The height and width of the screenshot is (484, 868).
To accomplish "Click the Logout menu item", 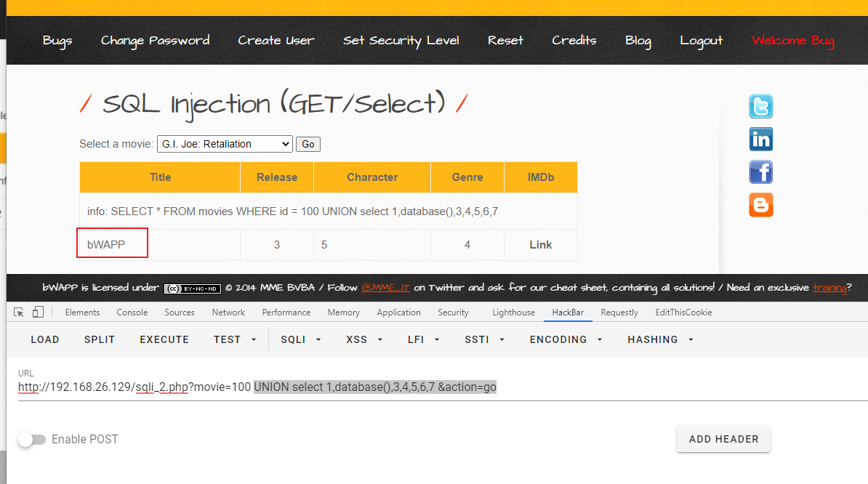I will click(702, 41).
